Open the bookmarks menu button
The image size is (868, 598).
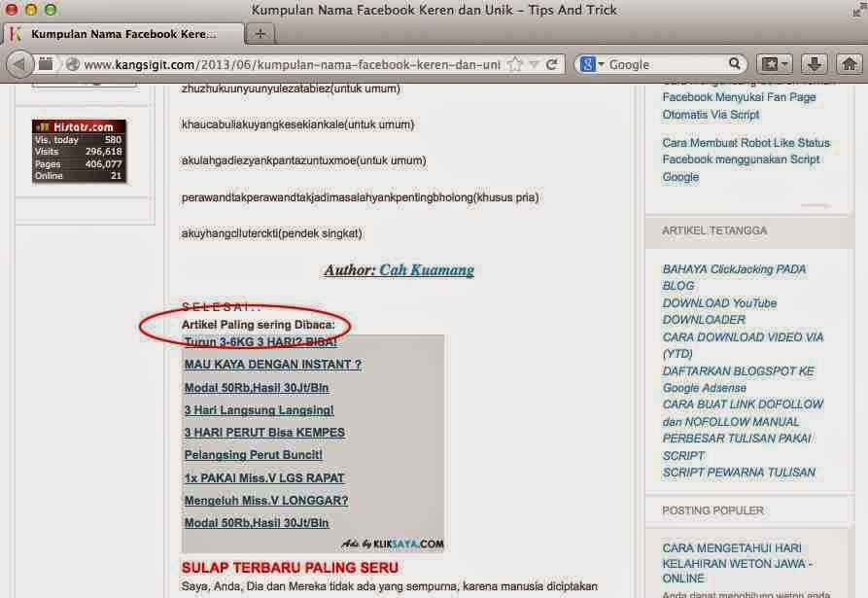coord(775,64)
